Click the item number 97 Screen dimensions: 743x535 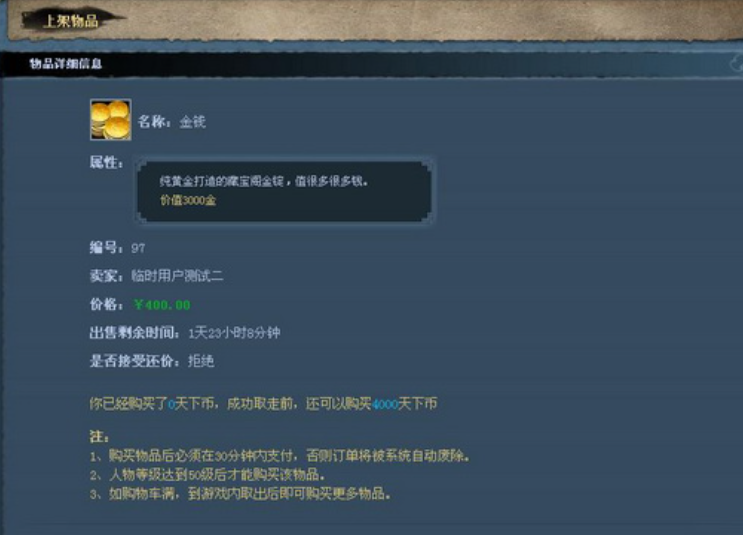tap(138, 248)
